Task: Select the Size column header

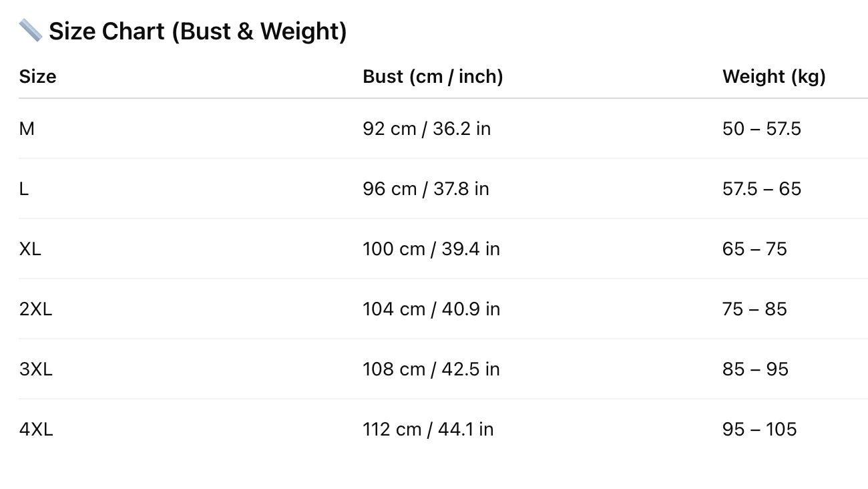Action: tap(37, 76)
